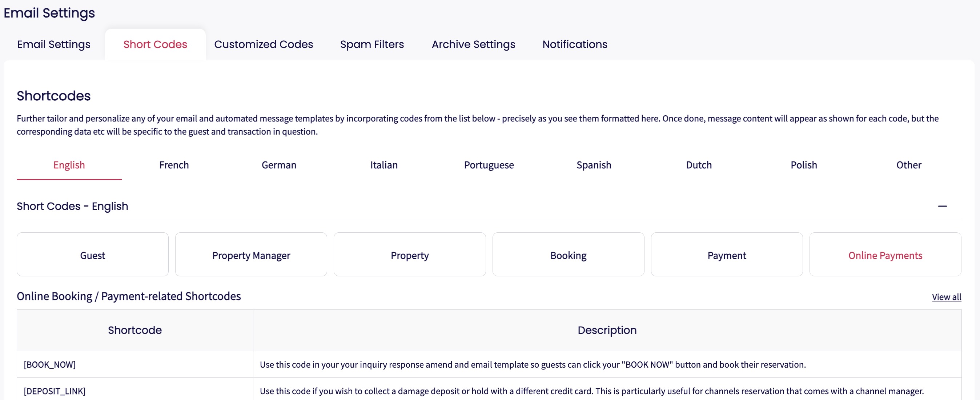Open the Spam Filters tab
Screen dimensions: 980x400
click(372, 44)
